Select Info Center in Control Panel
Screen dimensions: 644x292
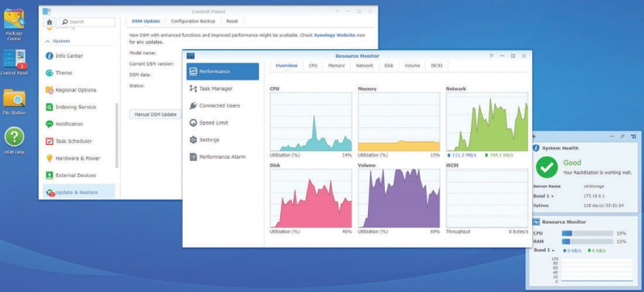click(69, 56)
